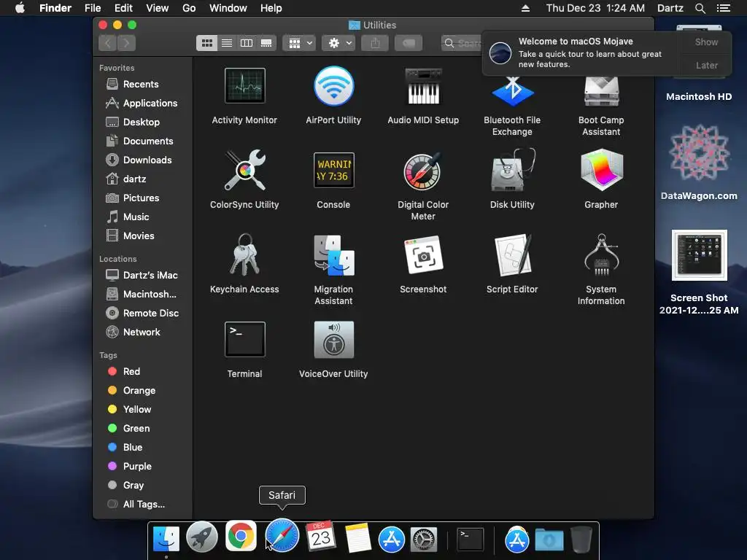Select Screen Shot thumbnail on desktop

[699, 255]
